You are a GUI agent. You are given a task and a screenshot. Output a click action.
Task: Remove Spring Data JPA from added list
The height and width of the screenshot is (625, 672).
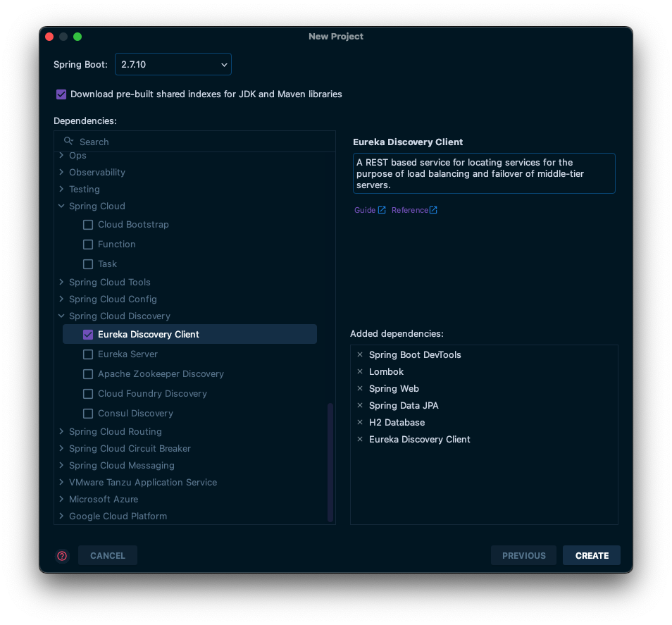(360, 406)
